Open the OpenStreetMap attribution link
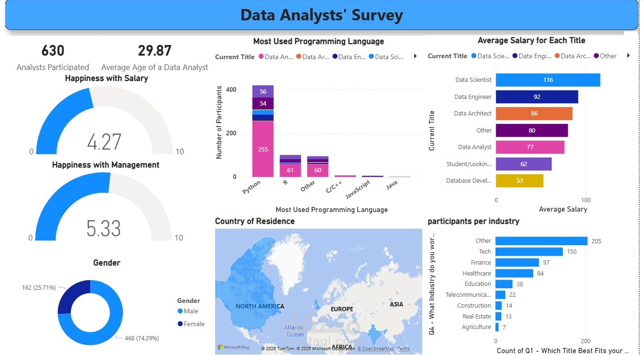The width and height of the screenshot is (644, 355). pyautogui.click(x=377, y=348)
